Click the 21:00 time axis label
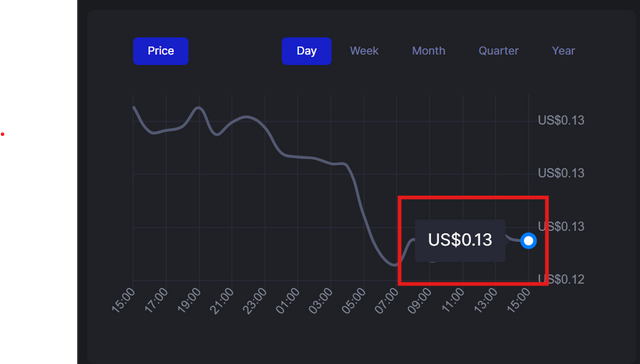The width and height of the screenshot is (640, 364). click(x=222, y=300)
